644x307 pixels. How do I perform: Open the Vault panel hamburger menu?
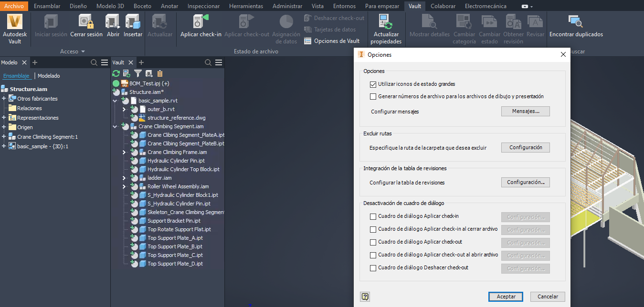pyautogui.click(x=219, y=62)
